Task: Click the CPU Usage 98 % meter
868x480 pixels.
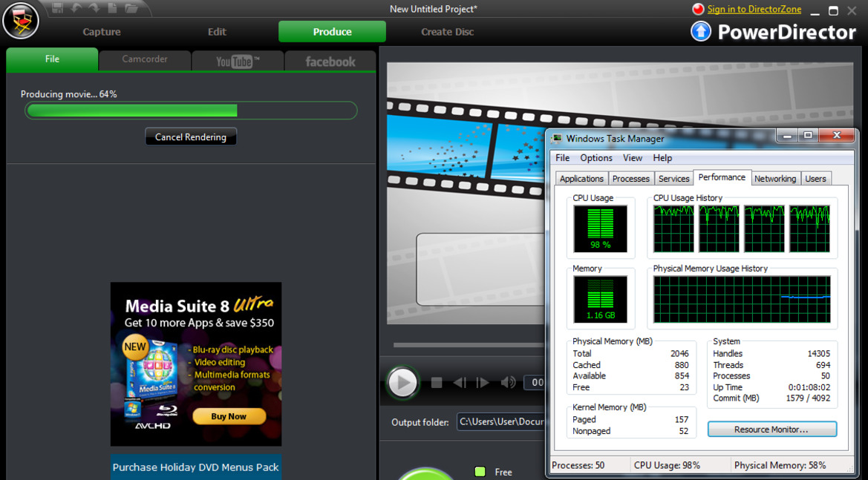Action: click(x=600, y=229)
